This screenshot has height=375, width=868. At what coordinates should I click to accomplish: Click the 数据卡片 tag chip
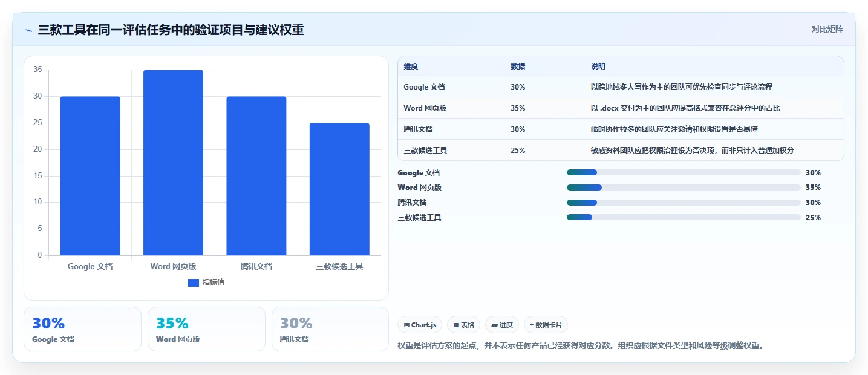[x=546, y=325]
